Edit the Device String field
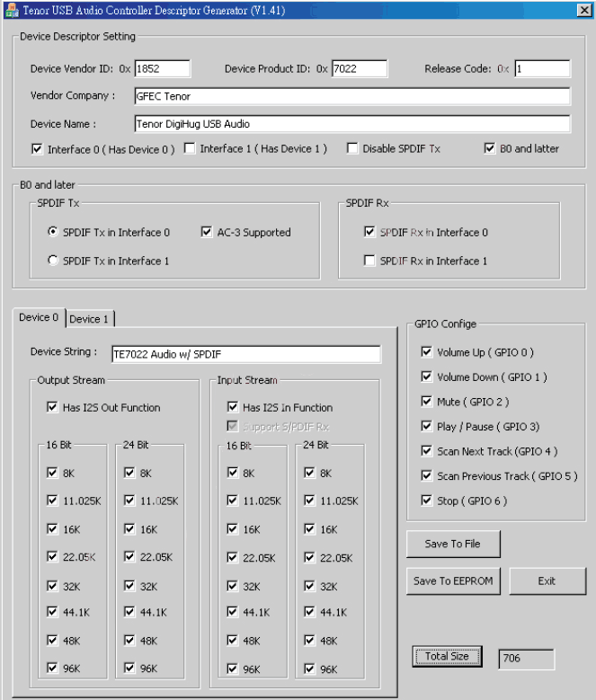 tap(246, 354)
